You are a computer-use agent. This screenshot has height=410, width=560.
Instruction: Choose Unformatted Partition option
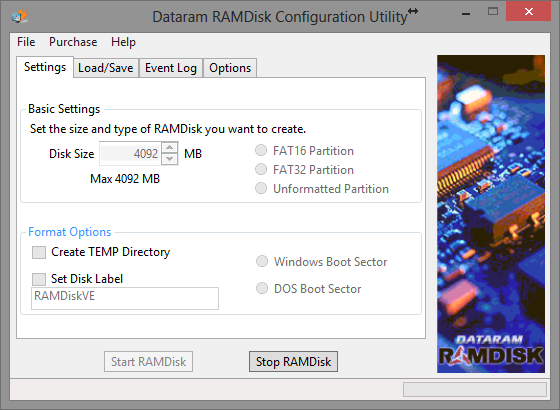point(261,188)
